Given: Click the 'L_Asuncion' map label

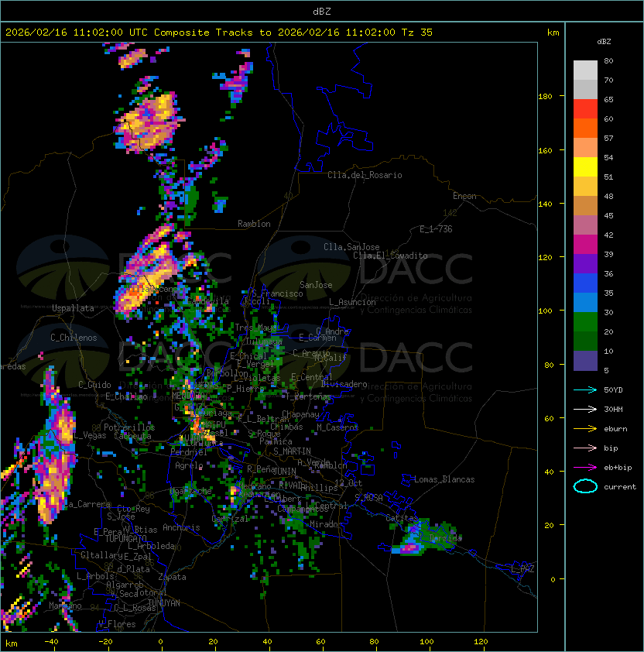Looking at the screenshot, I should 352,302.
